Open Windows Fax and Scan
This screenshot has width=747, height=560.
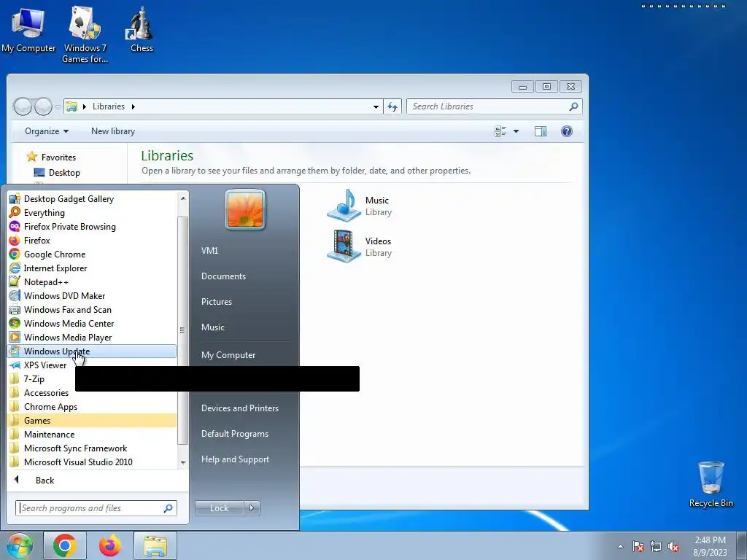[91, 309]
